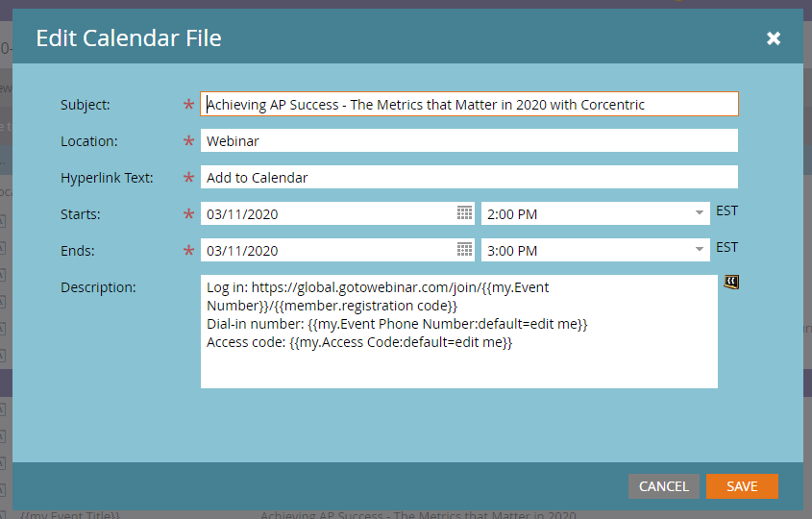Click the Description field label

pyautogui.click(x=98, y=287)
